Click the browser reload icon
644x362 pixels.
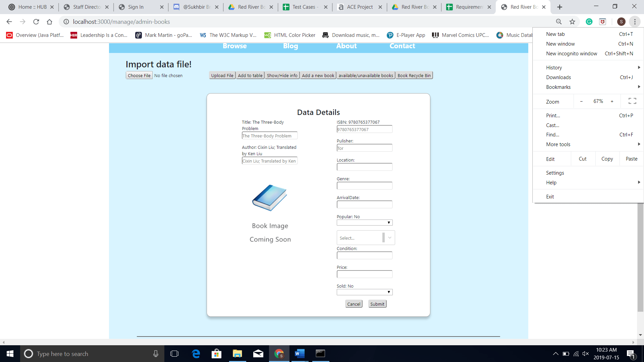click(36, 22)
